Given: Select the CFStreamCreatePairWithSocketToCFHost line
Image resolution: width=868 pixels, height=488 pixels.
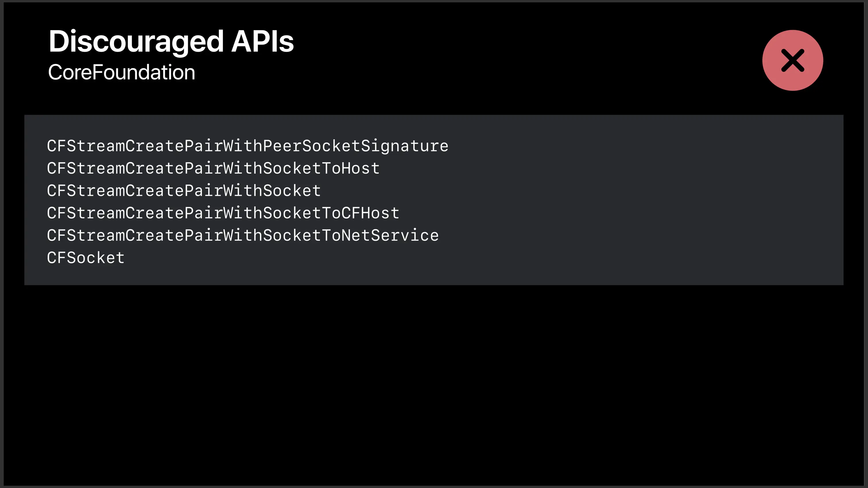Looking at the screenshot, I should [x=223, y=213].
